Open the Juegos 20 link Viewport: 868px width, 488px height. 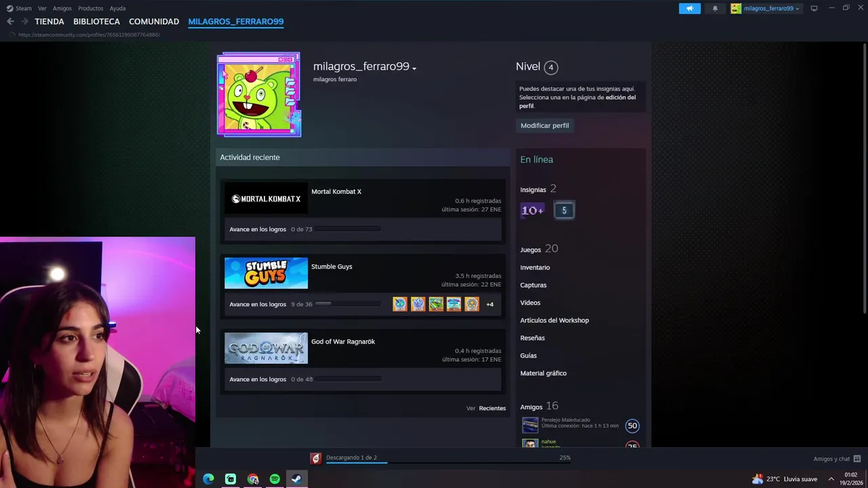(x=539, y=249)
